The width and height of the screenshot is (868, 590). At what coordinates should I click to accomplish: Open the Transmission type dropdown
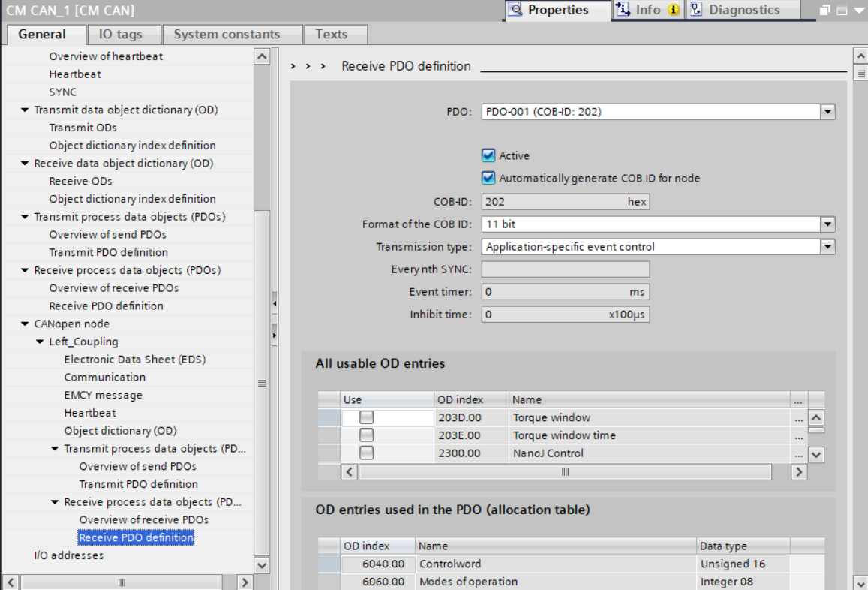click(x=827, y=246)
